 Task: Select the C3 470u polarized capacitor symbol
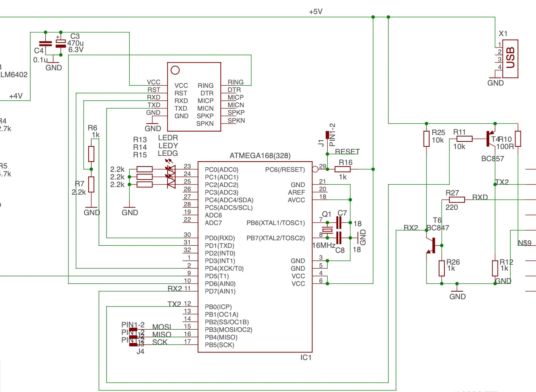click(61, 43)
